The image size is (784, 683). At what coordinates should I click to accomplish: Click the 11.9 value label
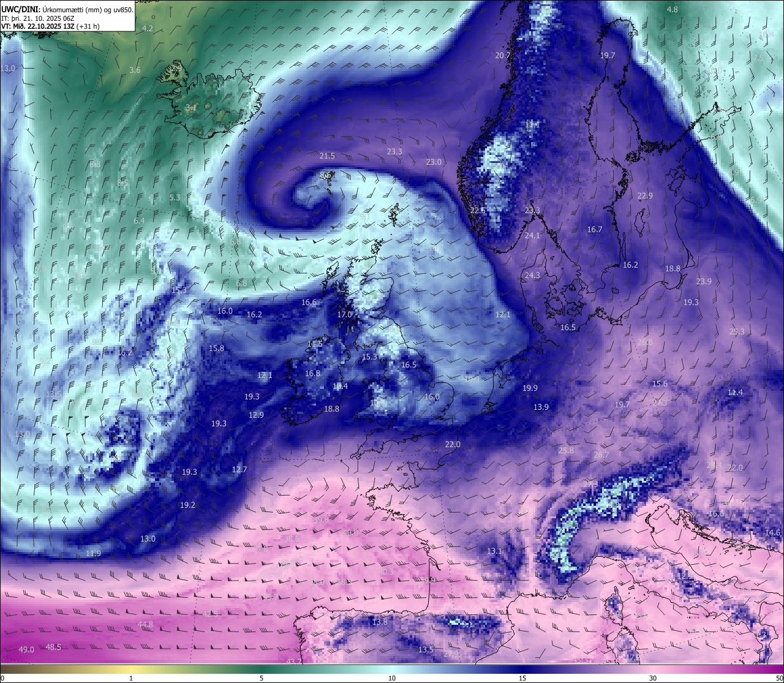93,553
